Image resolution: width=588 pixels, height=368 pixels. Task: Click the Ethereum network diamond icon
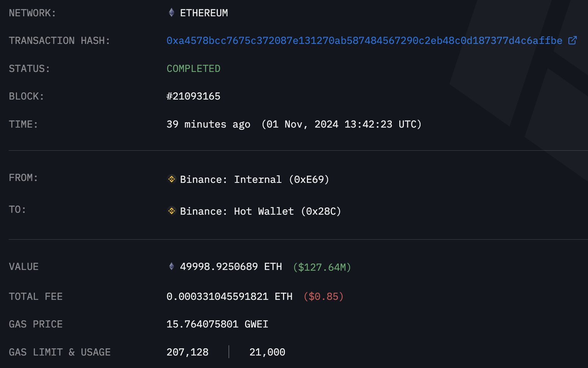pyautogui.click(x=171, y=12)
